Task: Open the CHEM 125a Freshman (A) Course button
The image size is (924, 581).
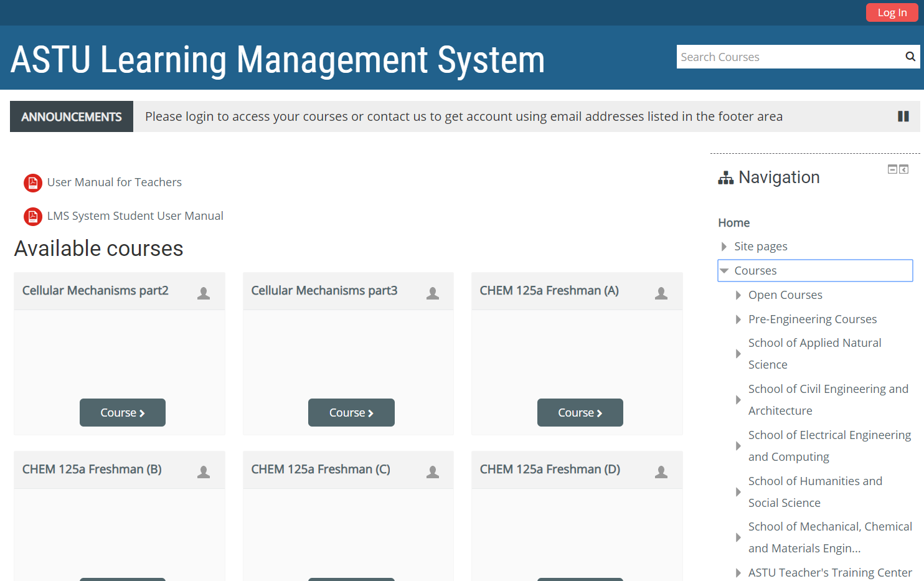Action: coord(580,412)
